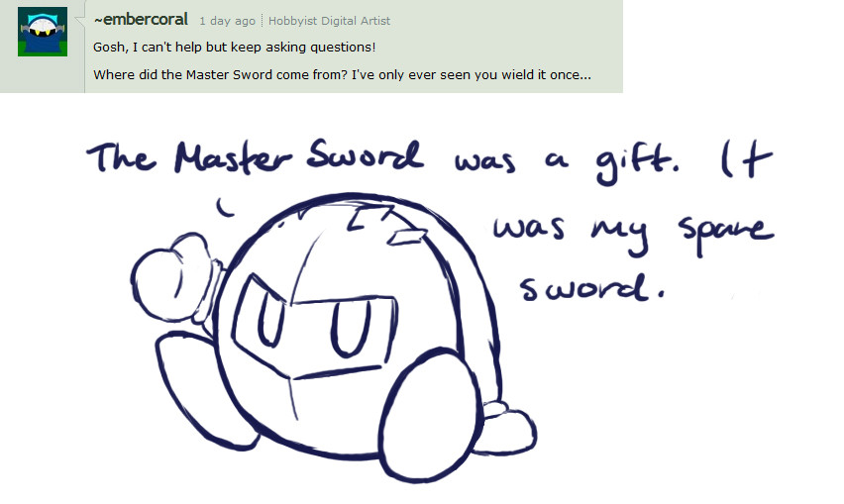The image size is (844, 504).
Task: Click the comment bubble pointer beside avatar
Action: point(79,22)
